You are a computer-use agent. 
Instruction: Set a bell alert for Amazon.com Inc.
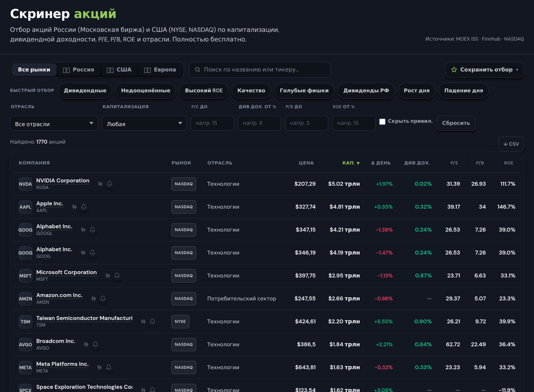(x=103, y=298)
